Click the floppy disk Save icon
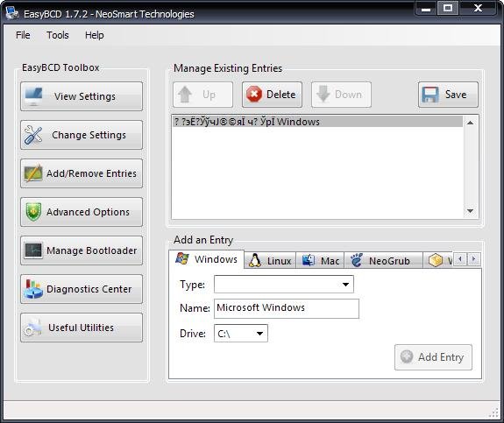The height and width of the screenshot is (423, 504). click(430, 95)
